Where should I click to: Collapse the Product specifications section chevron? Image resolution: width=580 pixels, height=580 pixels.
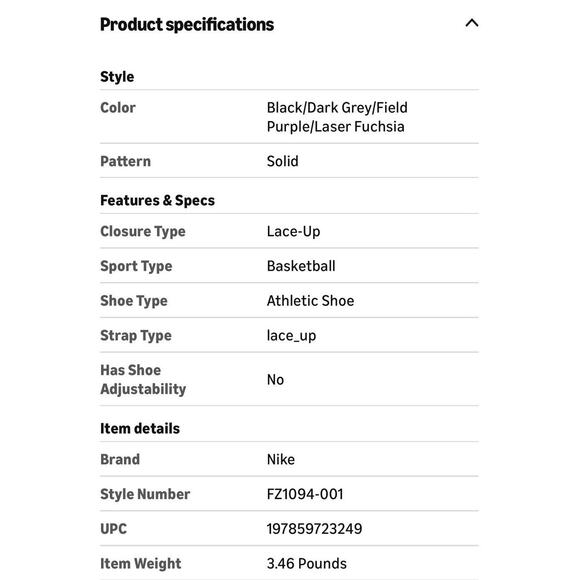[x=472, y=23]
